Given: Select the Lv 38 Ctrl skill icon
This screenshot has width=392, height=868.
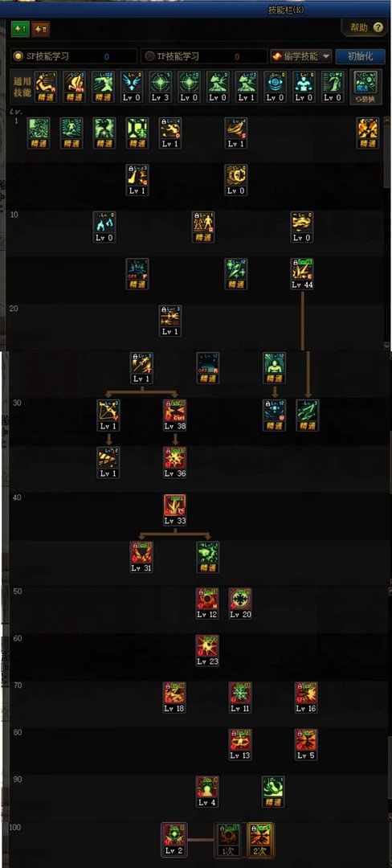Looking at the screenshot, I should point(175,416).
